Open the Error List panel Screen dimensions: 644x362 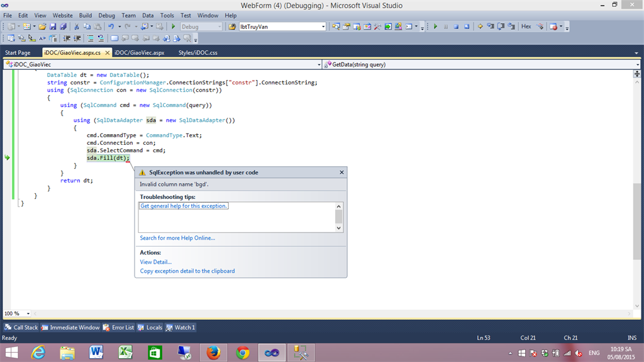click(118, 327)
